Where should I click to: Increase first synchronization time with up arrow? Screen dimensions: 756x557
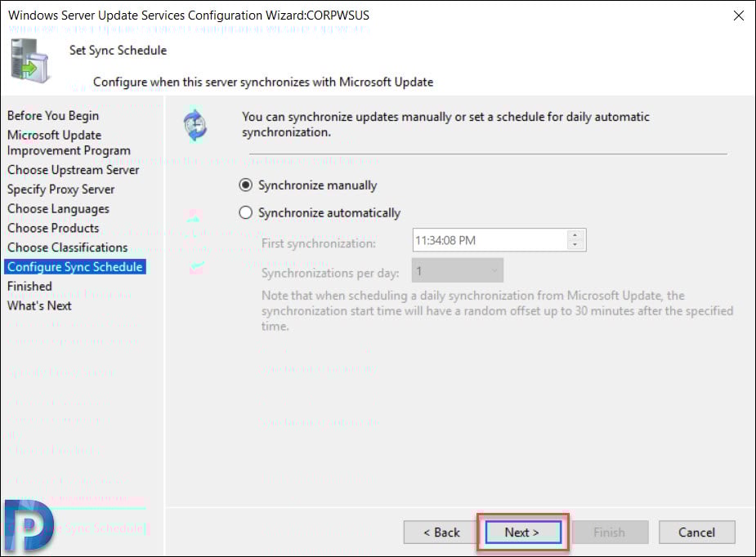pos(575,235)
